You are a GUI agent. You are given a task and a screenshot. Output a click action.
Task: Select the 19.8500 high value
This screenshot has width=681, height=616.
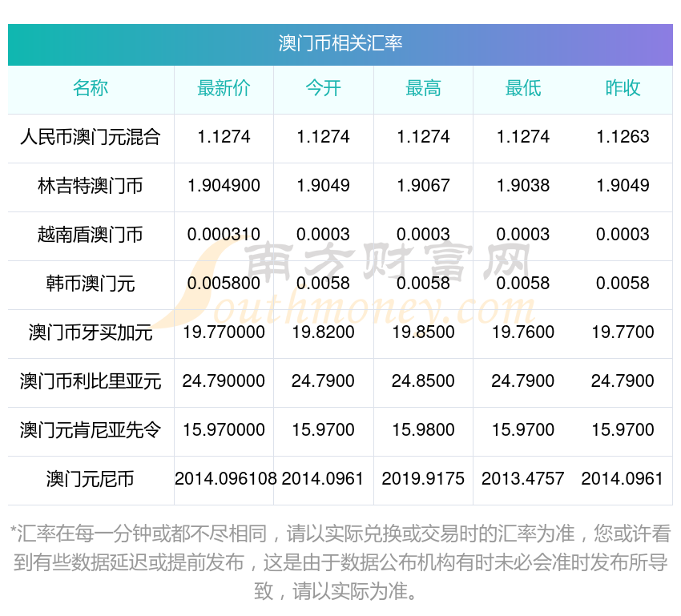[423, 332]
